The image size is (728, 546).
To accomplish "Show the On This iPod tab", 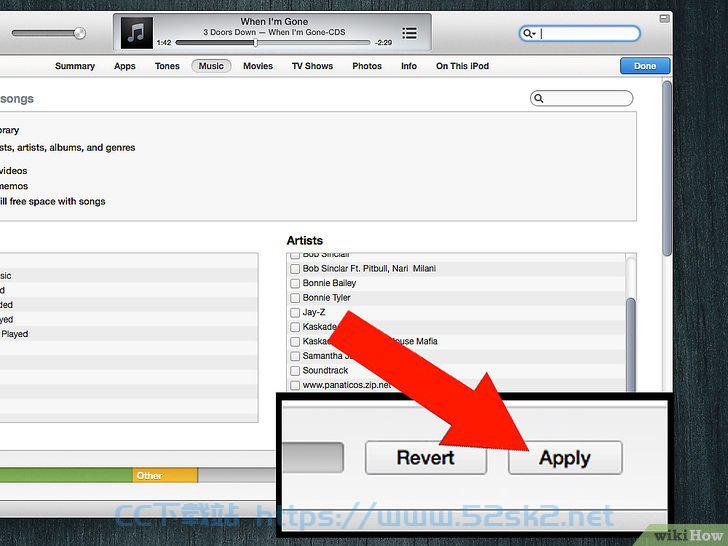I will 462,66.
